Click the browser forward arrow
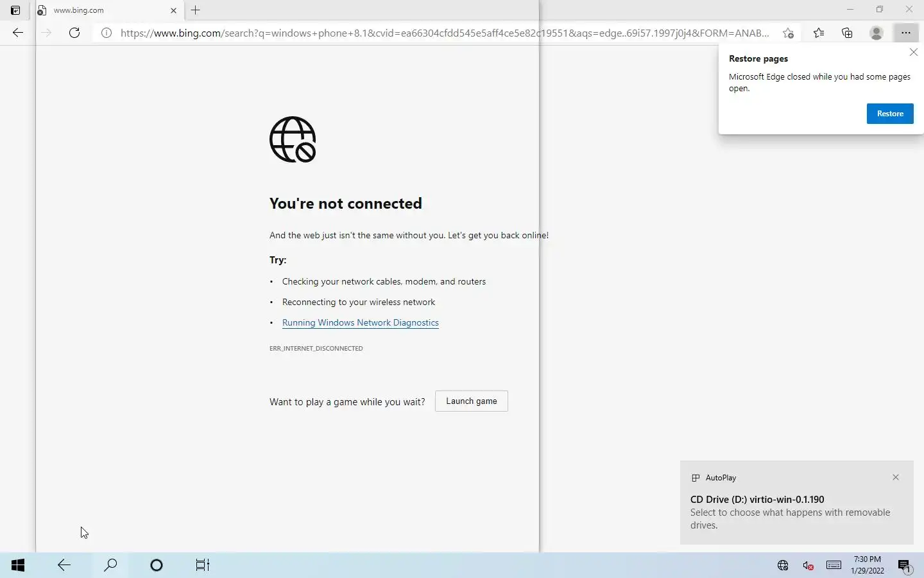Image resolution: width=924 pixels, height=578 pixels. point(46,33)
